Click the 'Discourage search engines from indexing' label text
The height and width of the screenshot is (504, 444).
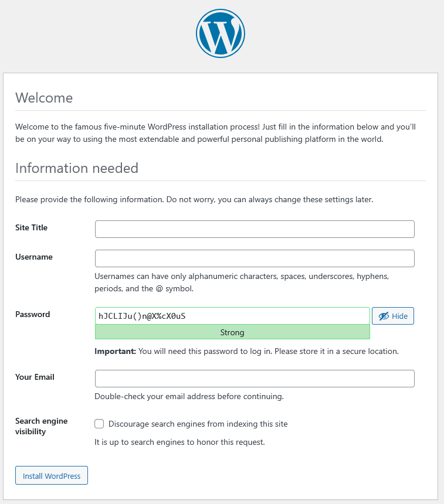pos(198,424)
